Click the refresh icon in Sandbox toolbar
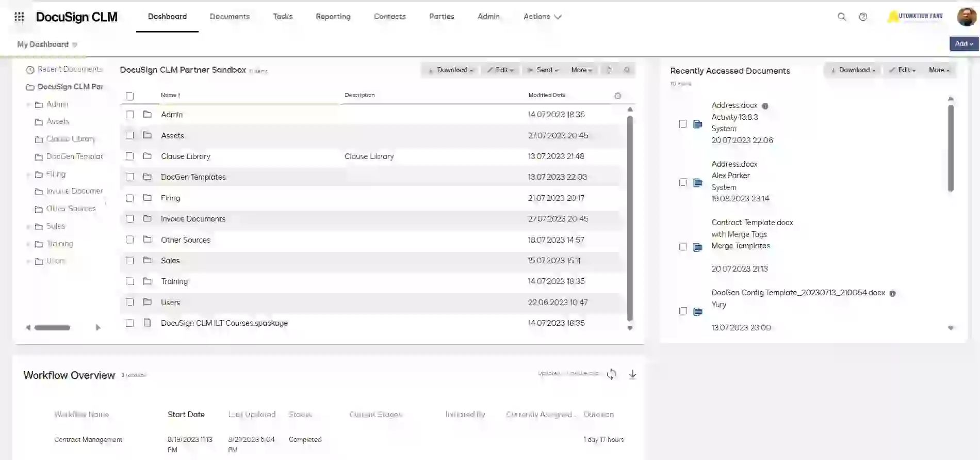 point(609,70)
